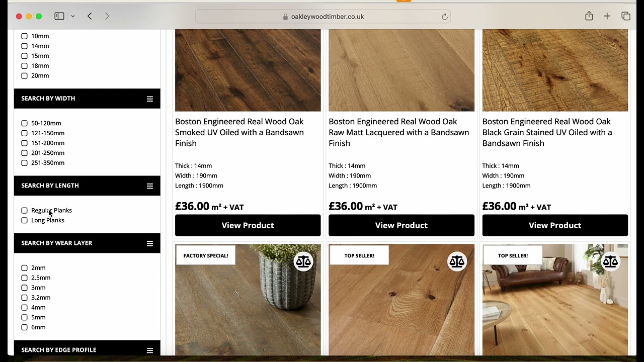Click the oakleywoodtimber.co.uk address bar
The image size is (644, 362).
point(323,17)
